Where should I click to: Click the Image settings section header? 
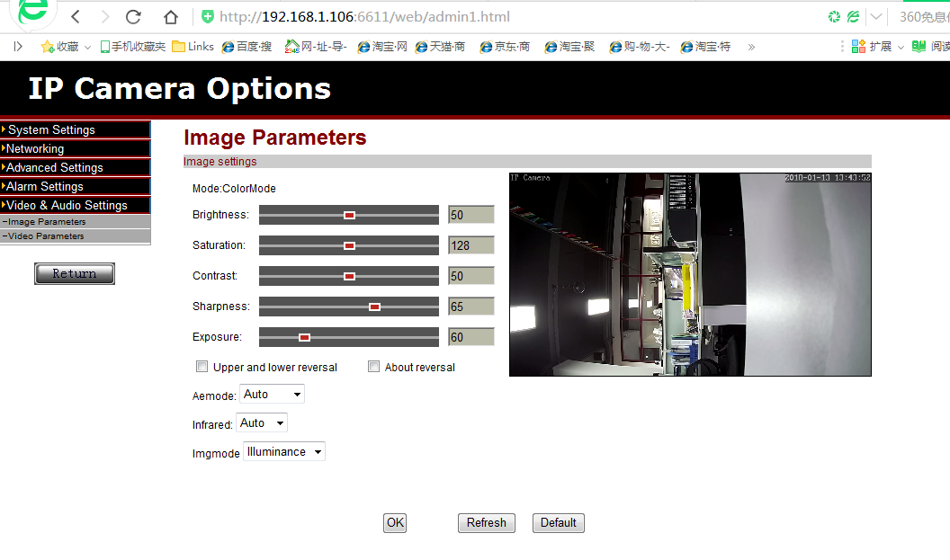(527, 162)
